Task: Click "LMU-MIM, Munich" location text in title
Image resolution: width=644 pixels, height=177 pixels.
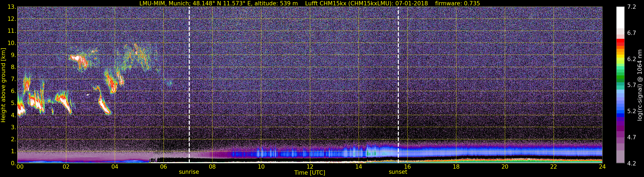Action: click(165, 3)
